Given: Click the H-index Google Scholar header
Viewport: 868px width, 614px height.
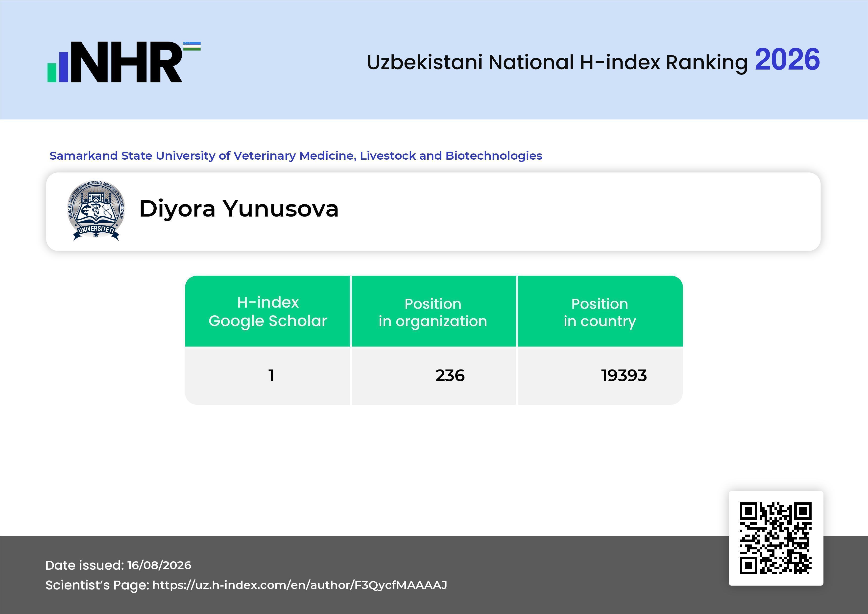Looking at the screenshot, I should (268, 311).
